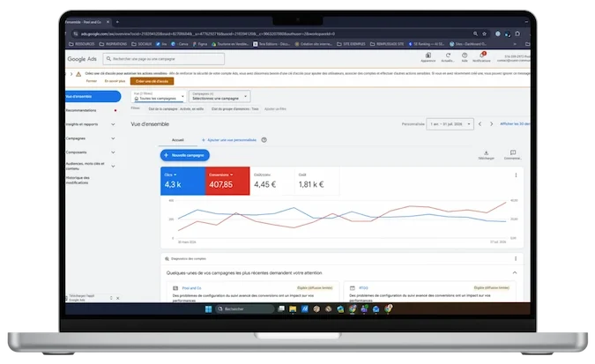Screen dimensions: 595x364
Task: Click the État du groupe d'annonces filter chip
Action: (x=234, y=109)
